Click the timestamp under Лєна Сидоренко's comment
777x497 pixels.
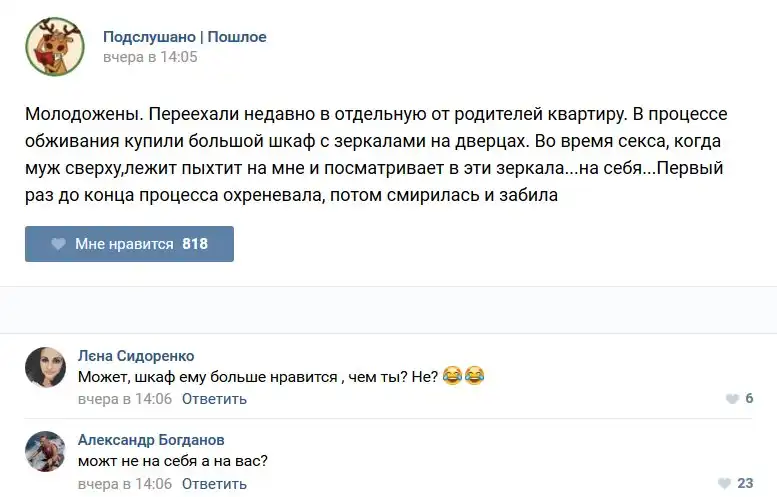point(125,399)
